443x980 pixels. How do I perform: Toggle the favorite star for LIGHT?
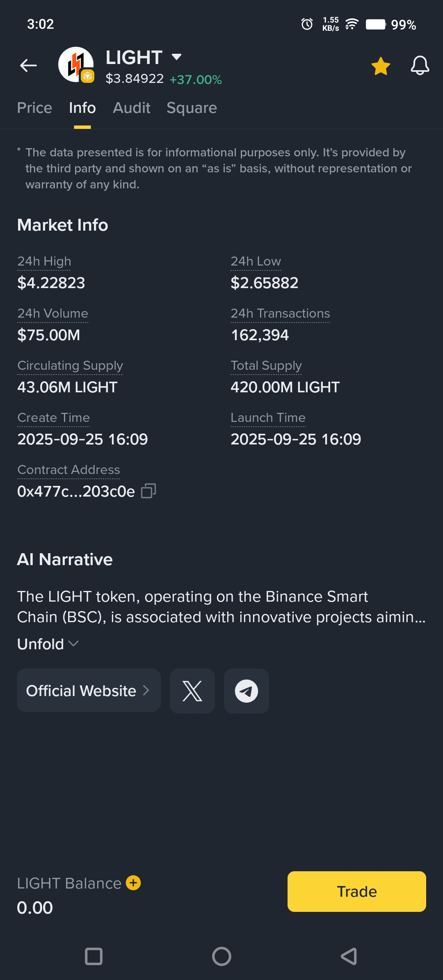[381, 66]
